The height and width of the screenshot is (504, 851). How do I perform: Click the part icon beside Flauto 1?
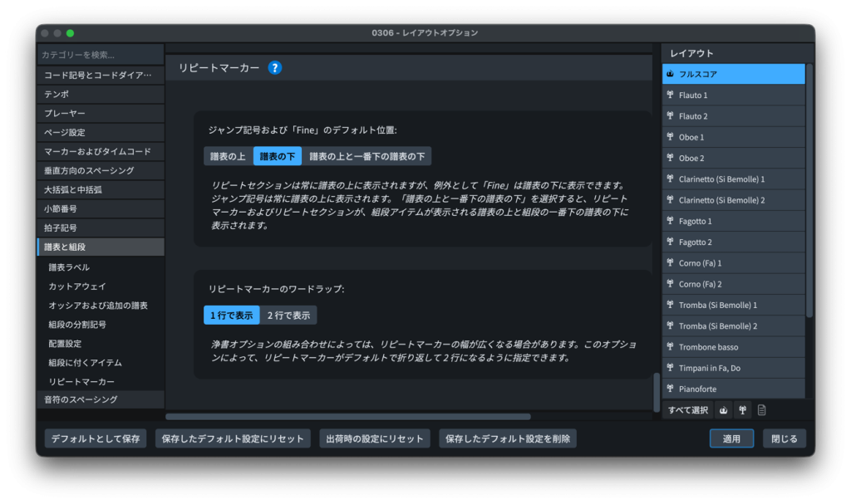click(670, 95)
